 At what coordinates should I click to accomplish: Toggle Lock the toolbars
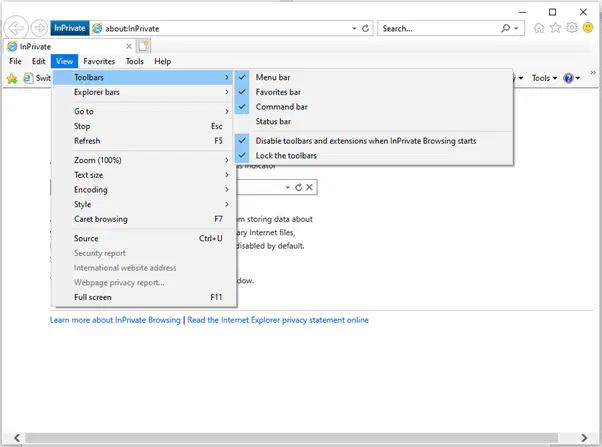click(374, 156)
